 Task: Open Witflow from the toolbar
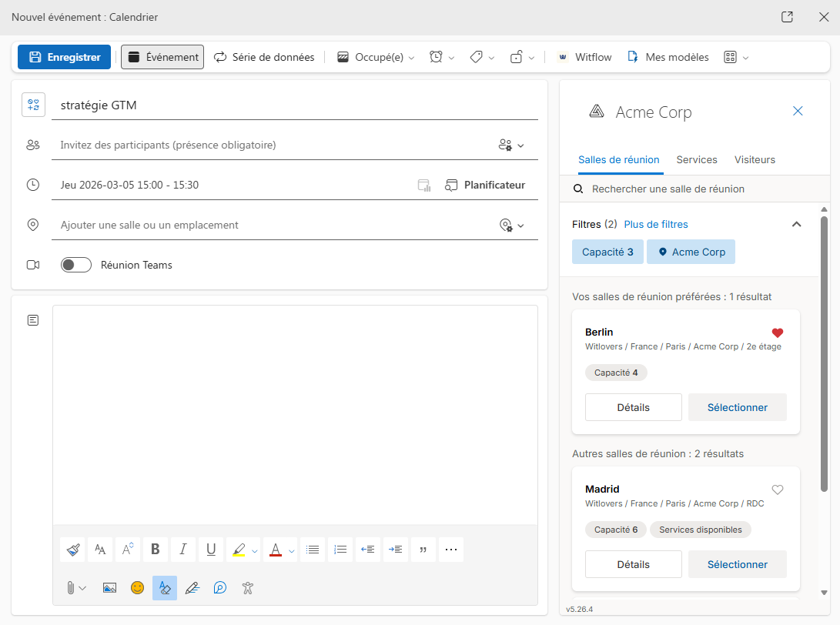pos(584,56)
